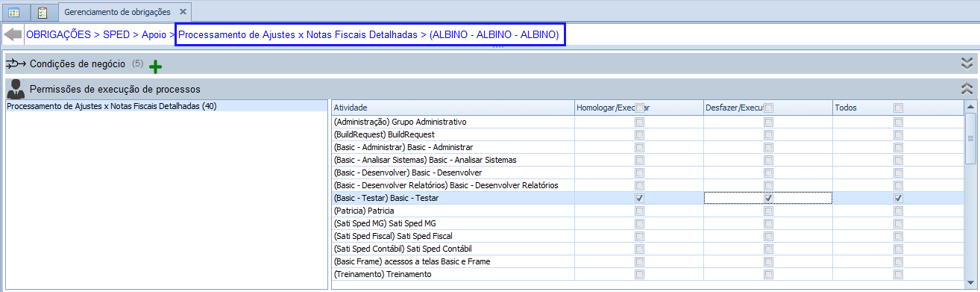Click the Permissões user silhouette icon
This screenshot has height=292, width=980.
coord(15,90)
